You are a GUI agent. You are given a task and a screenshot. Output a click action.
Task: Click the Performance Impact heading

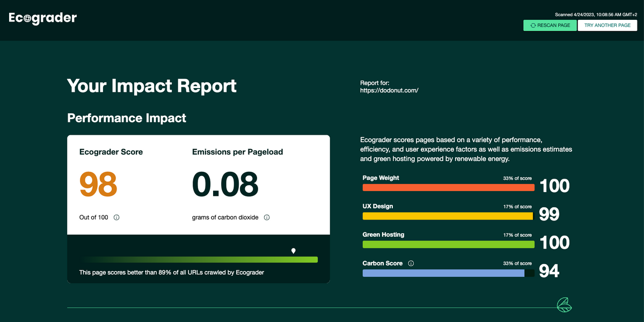pos(127,118)
